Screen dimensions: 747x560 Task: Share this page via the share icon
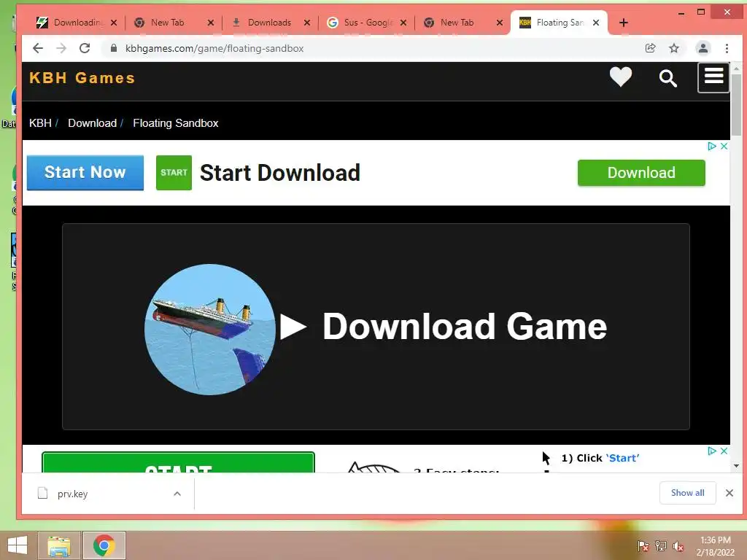coord(650,48)
